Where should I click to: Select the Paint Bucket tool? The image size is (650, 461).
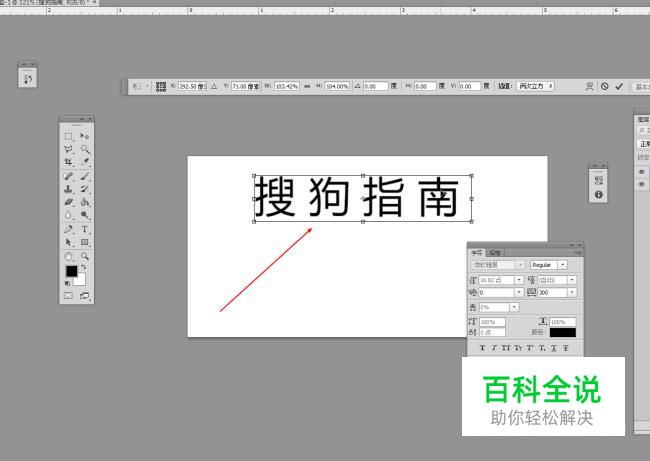(85, 202)
